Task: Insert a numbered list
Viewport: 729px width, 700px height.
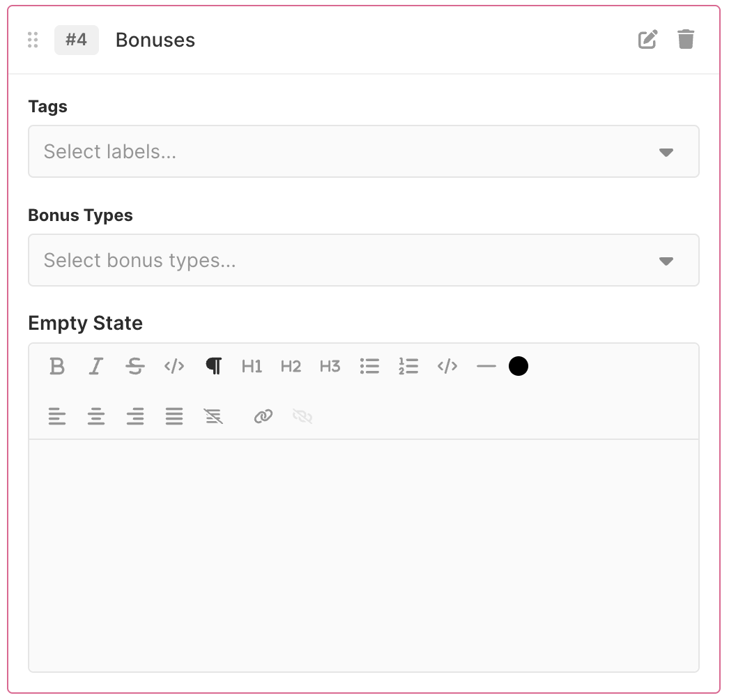Action: (x=408, y=366)
